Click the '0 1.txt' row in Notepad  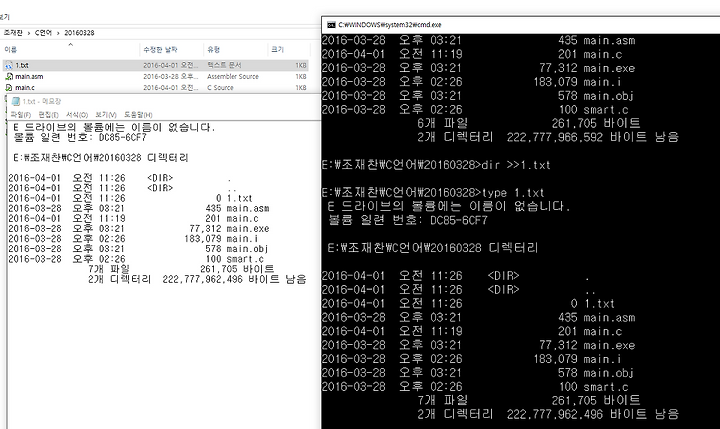[130, 198]
